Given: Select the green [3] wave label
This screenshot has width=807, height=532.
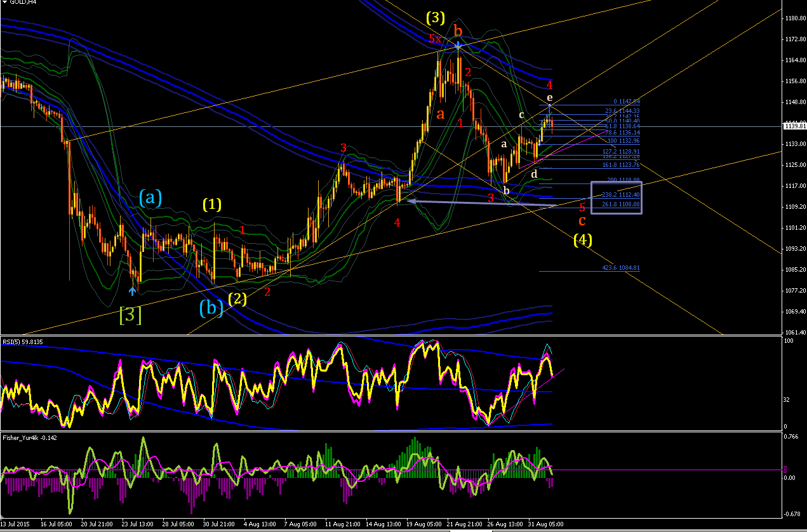Looking at the screenshot, I should click(x=130, y=315).
